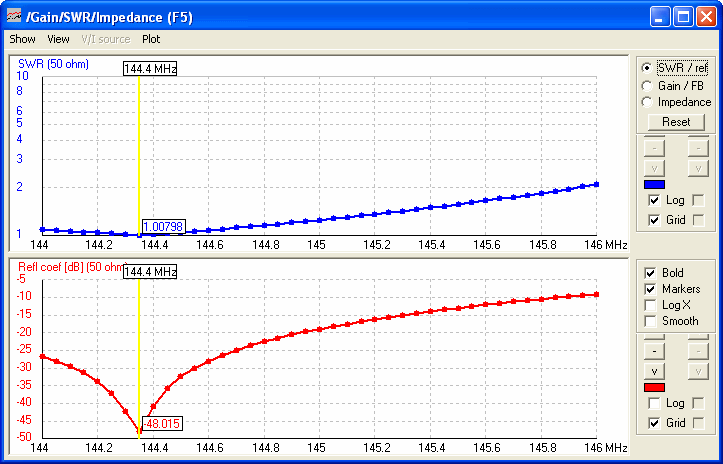
Task: Open the red Refl coef color swatch
Action: 654,387
